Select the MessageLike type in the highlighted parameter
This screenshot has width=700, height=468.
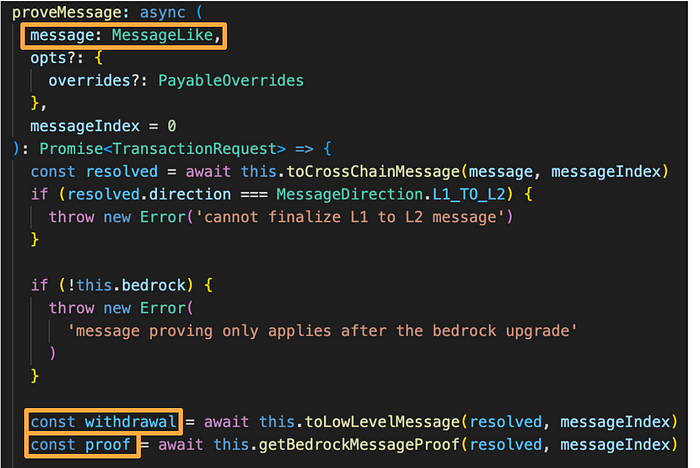(162, 35)
